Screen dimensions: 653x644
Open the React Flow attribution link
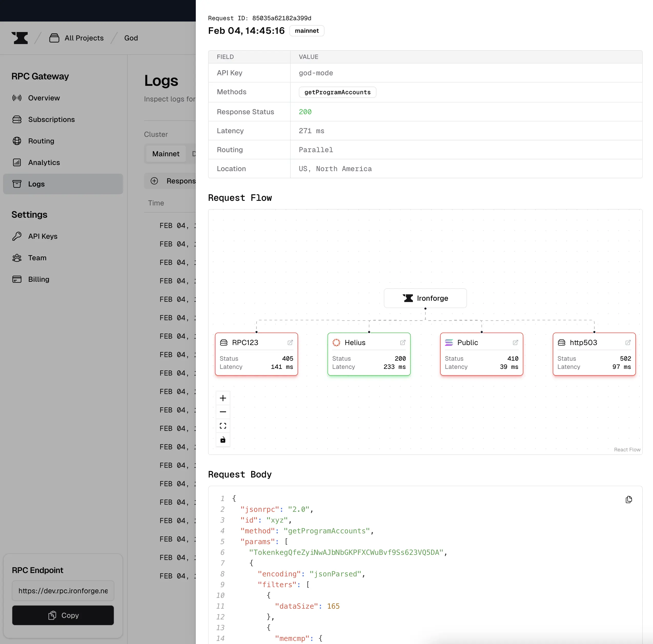(627, 449)
